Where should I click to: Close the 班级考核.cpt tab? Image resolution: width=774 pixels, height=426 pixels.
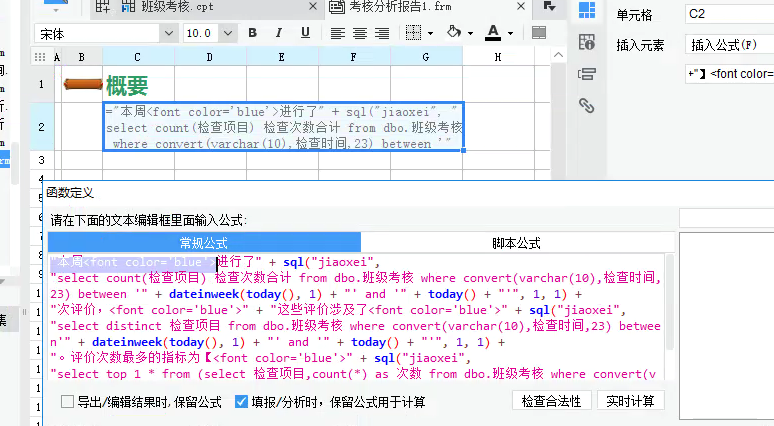(x=313, y=6)
